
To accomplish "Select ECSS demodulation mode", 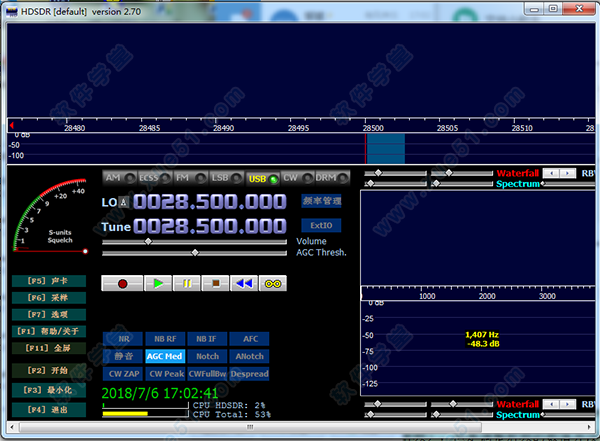I will pos(155,178).
